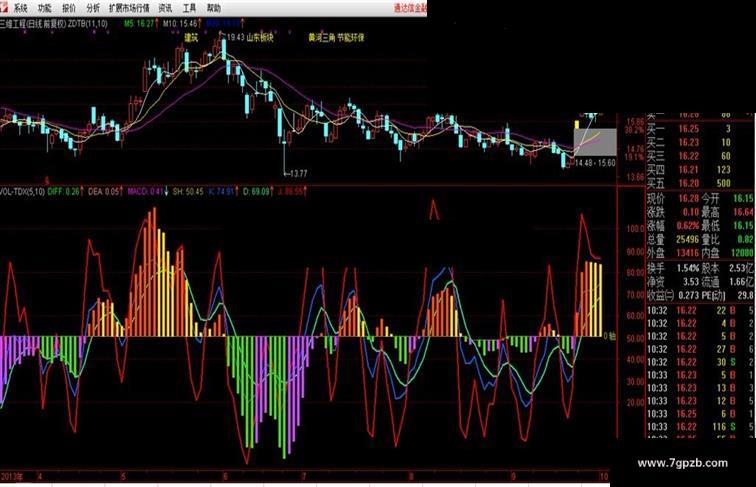Screen dimensions: 756x487
Task: Select the M10: 15.46 moving average label
Action: [181, 23]
